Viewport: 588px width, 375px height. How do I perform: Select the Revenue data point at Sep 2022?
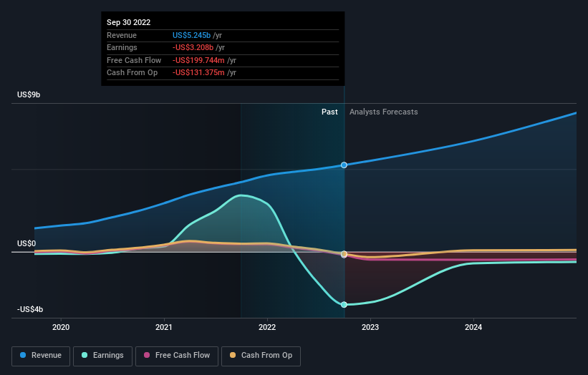[x=344, y=165]
